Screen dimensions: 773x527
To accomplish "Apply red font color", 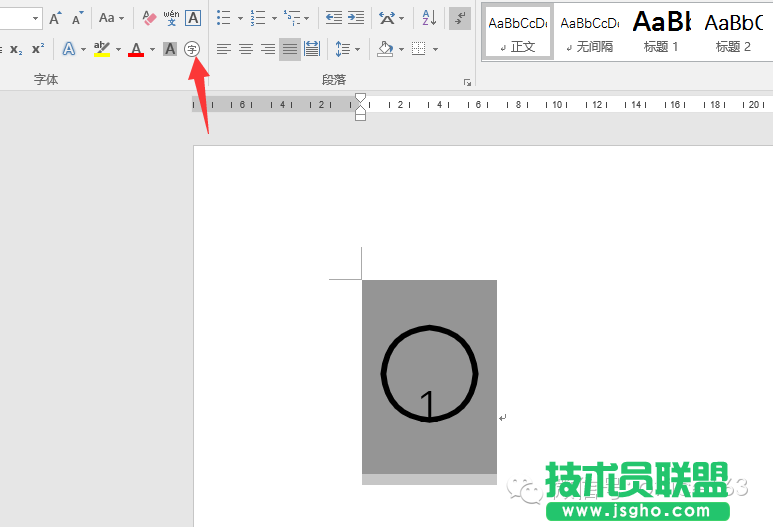I will click(136, 49).
